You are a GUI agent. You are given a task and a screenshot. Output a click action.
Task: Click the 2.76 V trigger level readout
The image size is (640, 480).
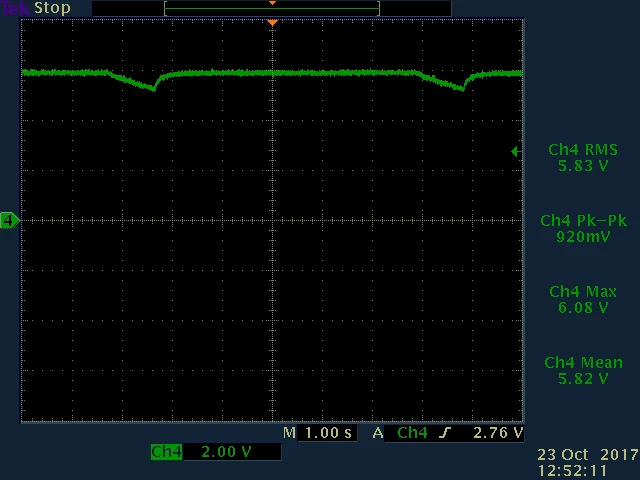tap(498, 433)
